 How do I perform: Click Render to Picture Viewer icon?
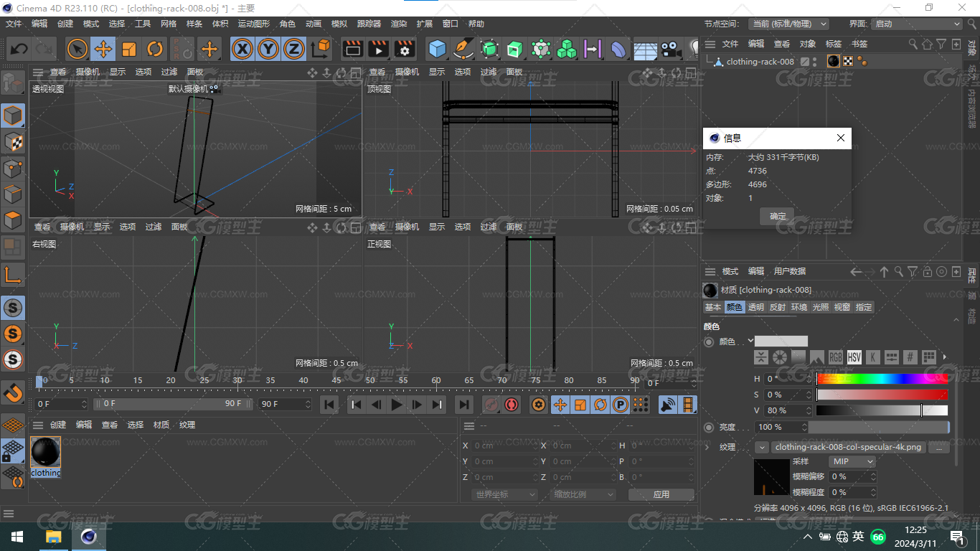[378, 49]
